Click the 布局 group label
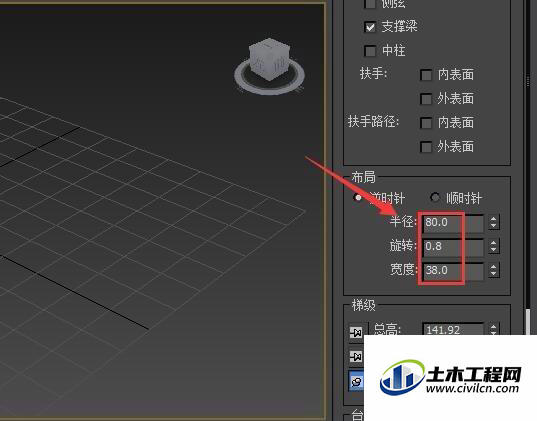Viewport: 537px width, 421px height. [x=363, y=177]
